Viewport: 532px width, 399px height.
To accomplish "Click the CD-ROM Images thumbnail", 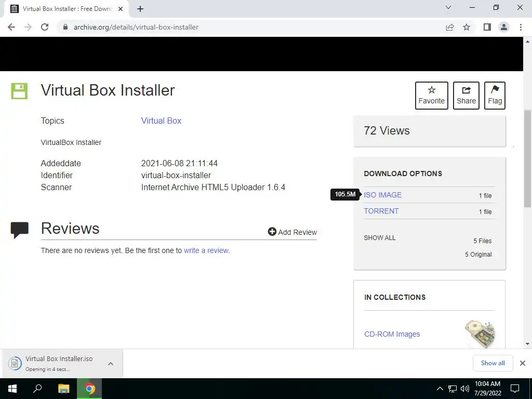I will click(480, 334).
